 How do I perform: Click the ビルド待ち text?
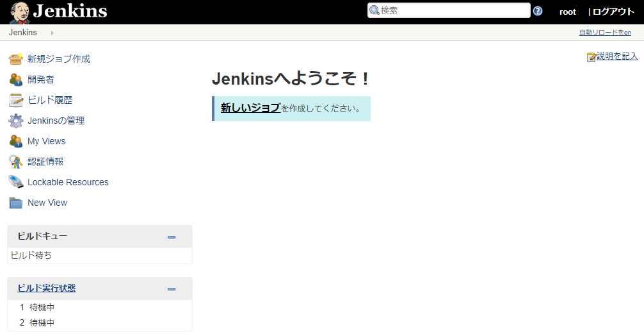(x=31, y=255)
